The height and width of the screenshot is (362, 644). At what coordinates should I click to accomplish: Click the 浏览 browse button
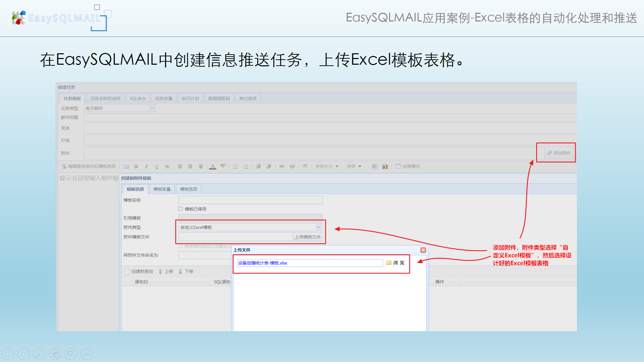395,263
